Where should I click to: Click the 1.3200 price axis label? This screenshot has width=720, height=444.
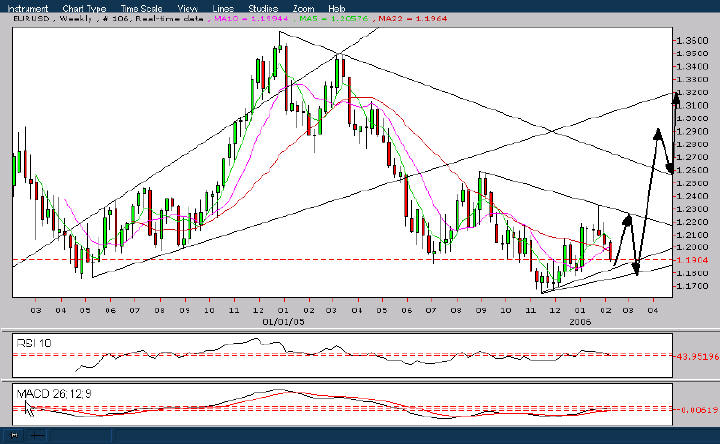(692, 92)
